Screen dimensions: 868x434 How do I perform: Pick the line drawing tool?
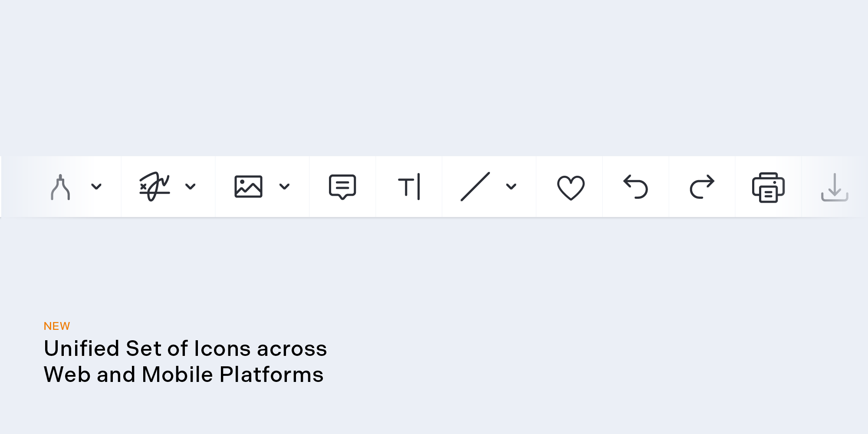[x=475, y=187]
